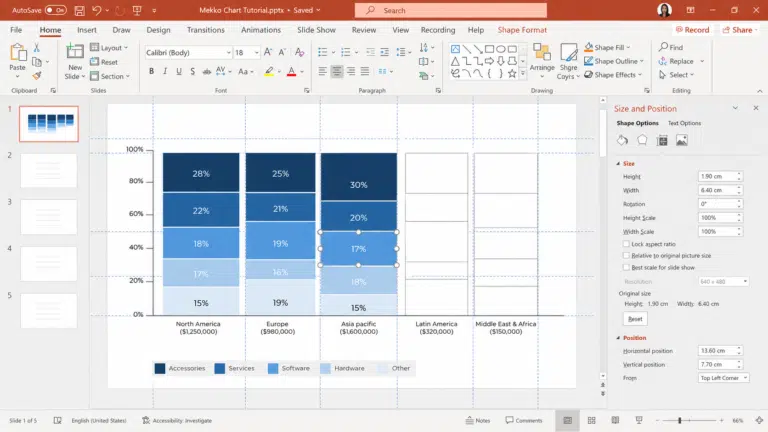Image resolution: width=768 pixels, height=432 pixels.
Task: Switch to the Transitions tab
Action: click(206, 30)
